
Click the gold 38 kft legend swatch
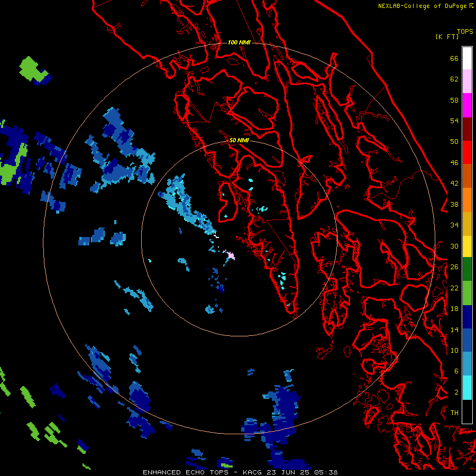pyautogui.click(x=467, y=224)
